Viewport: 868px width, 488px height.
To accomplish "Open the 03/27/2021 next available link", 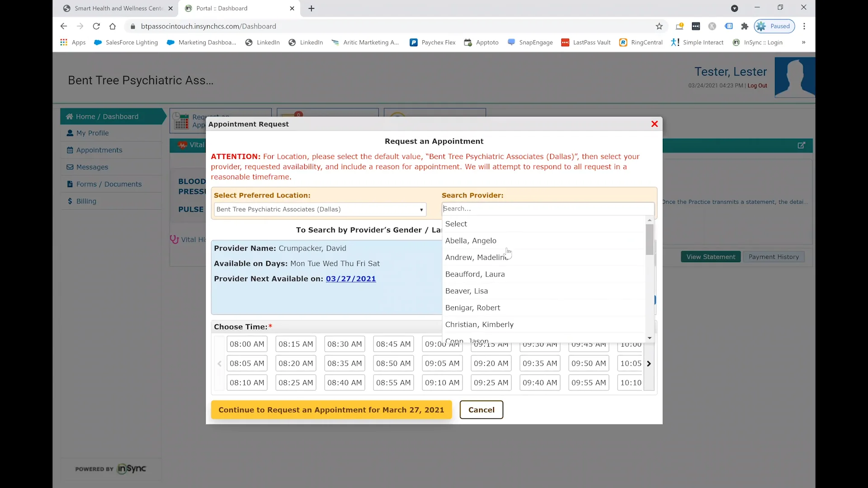I will pyautogui.click(x=351, y=279).
